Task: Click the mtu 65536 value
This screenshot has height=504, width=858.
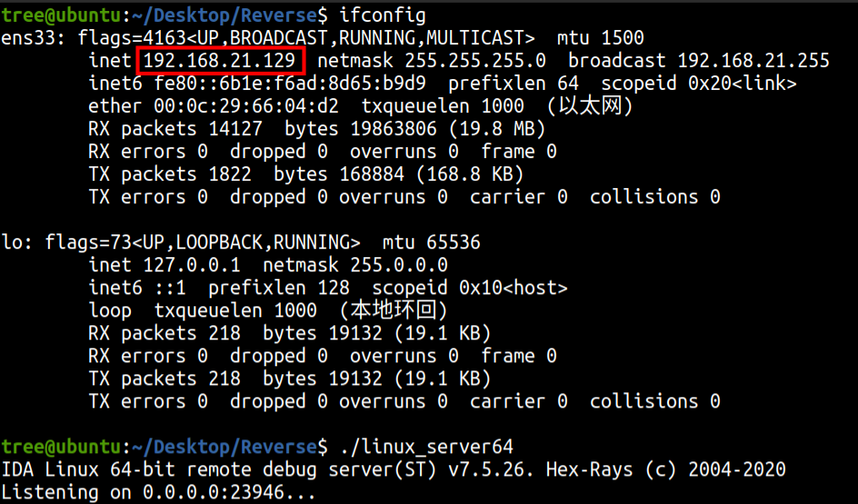Action: pyautogui.click(x=454, y=242)
